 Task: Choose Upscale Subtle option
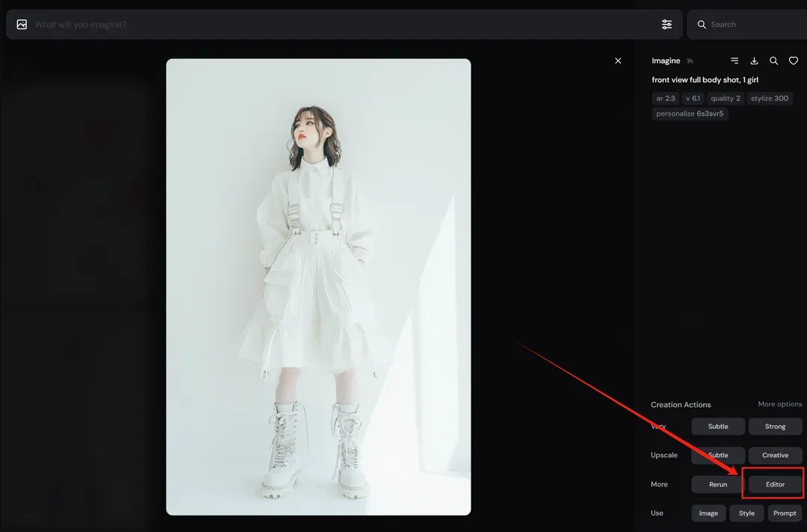(x=718, y=455)
